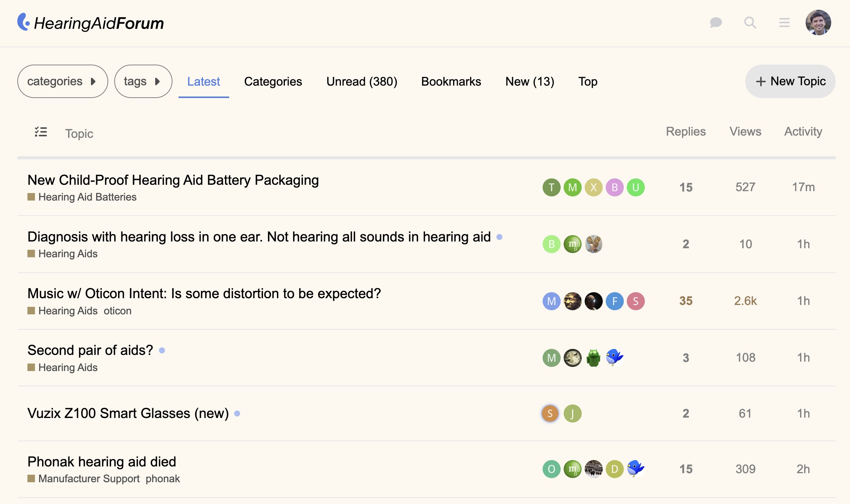This screenshot has width=850, height=504.
Task: Open Phonak hearing aid died topic
Action: [102, 462]
